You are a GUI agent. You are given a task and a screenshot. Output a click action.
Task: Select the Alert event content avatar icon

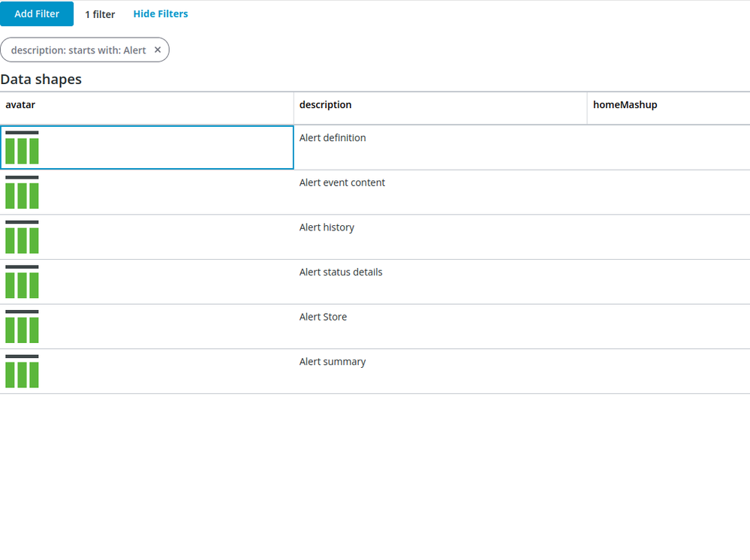[22, 192]
